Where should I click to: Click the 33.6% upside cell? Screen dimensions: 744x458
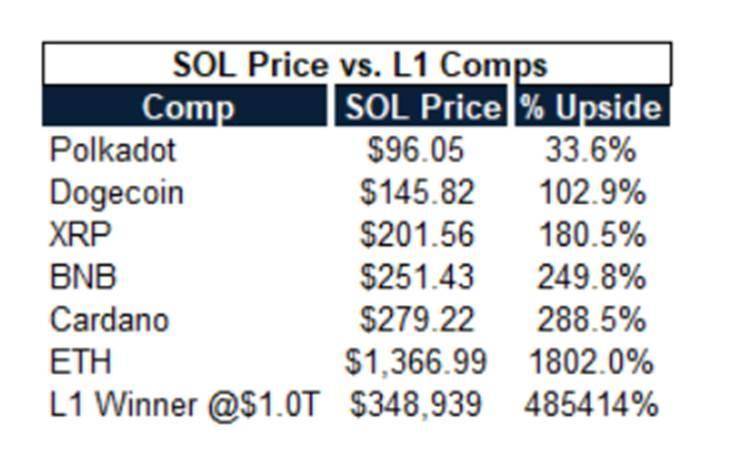[590, 150]
